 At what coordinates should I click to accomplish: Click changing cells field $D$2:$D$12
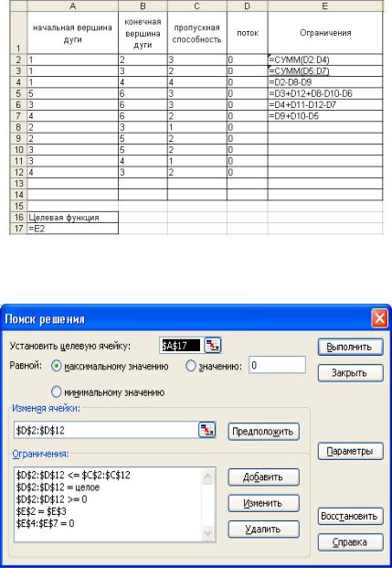106,430
